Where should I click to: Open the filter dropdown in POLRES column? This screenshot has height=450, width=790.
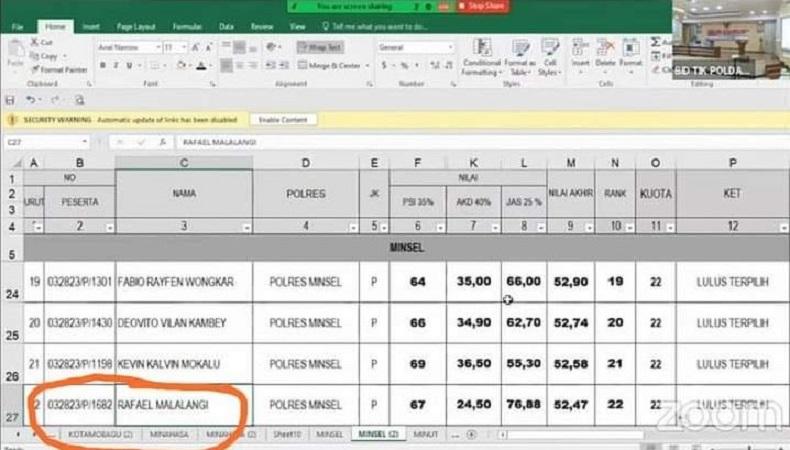tap(353, 228)
